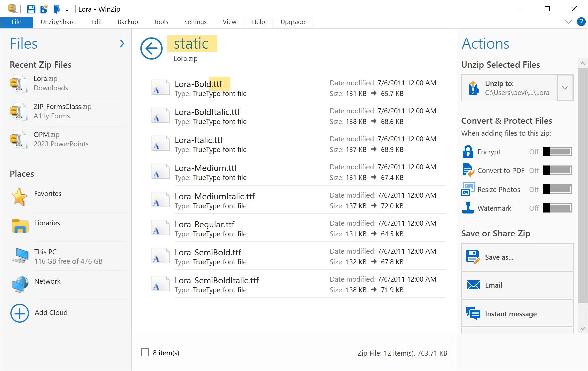Enable the Convert to PDF switch

(557, 170)
